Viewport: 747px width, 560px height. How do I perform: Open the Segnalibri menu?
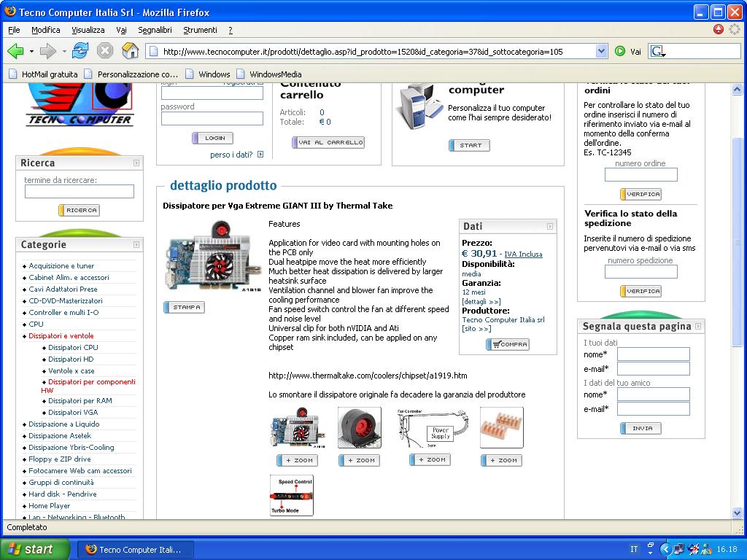pyautogui.click(x=155, y=29)
